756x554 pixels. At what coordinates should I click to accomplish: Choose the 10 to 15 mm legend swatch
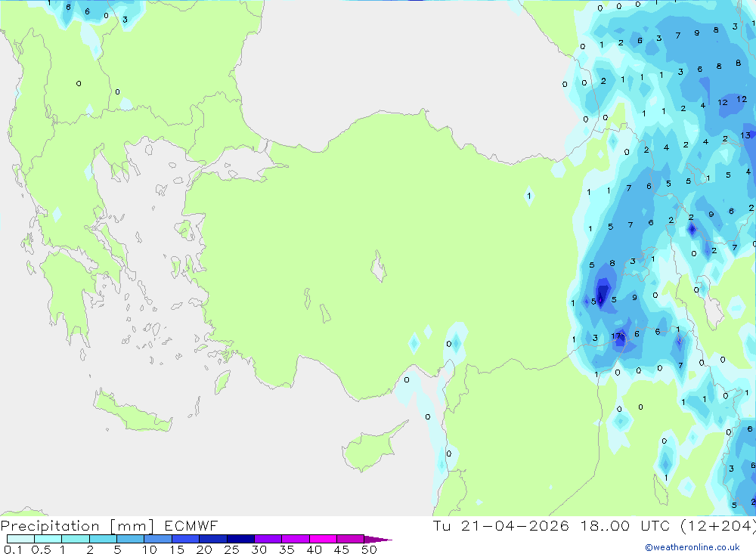[x=158, y=539]
